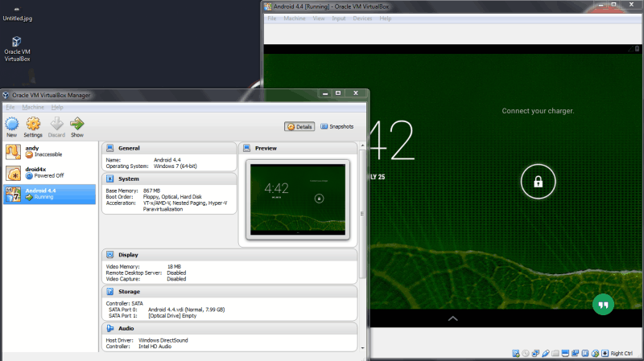Click the 'Intel HD Audio' controller value
Screen dimensions: 644x361
point(155,347)
